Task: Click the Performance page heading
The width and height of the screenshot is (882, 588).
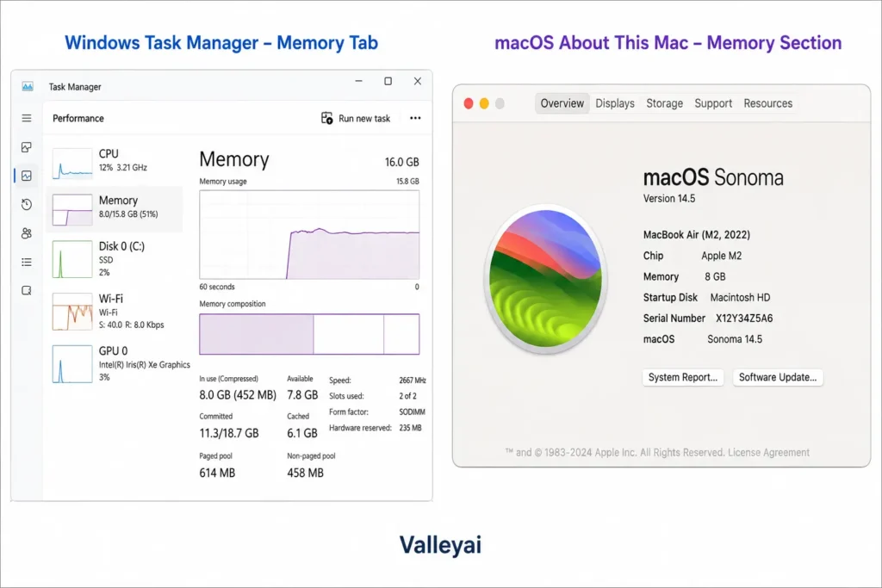Action: (78, 119)
